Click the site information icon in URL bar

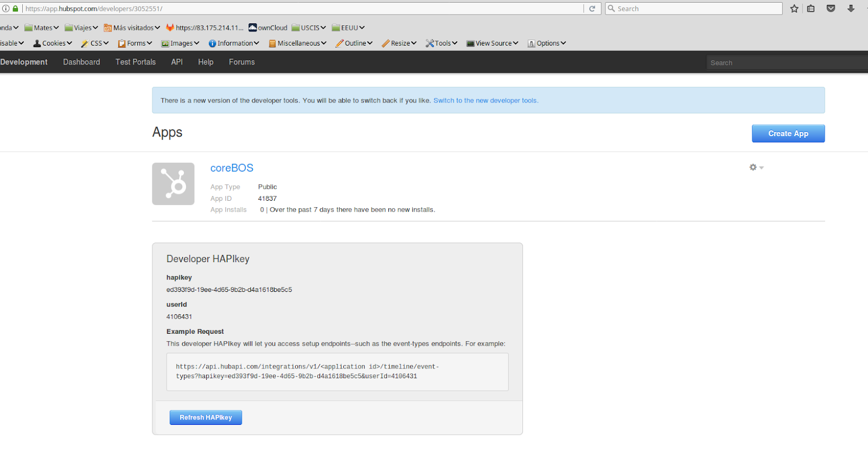(6, 9)
